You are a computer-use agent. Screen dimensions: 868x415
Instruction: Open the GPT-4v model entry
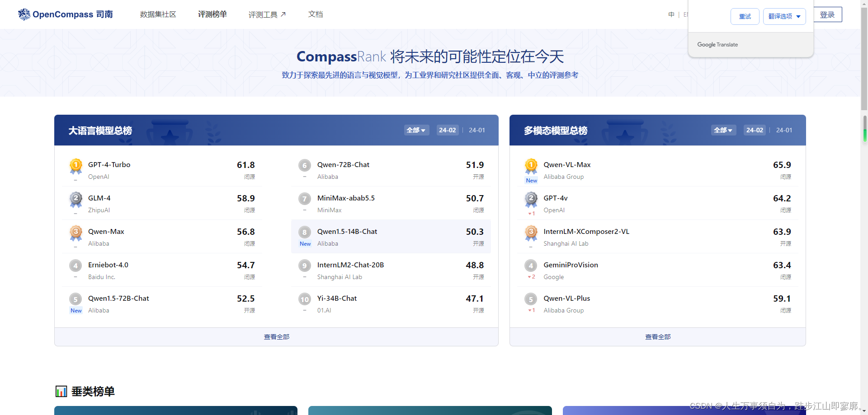click(x=658, y=203)
